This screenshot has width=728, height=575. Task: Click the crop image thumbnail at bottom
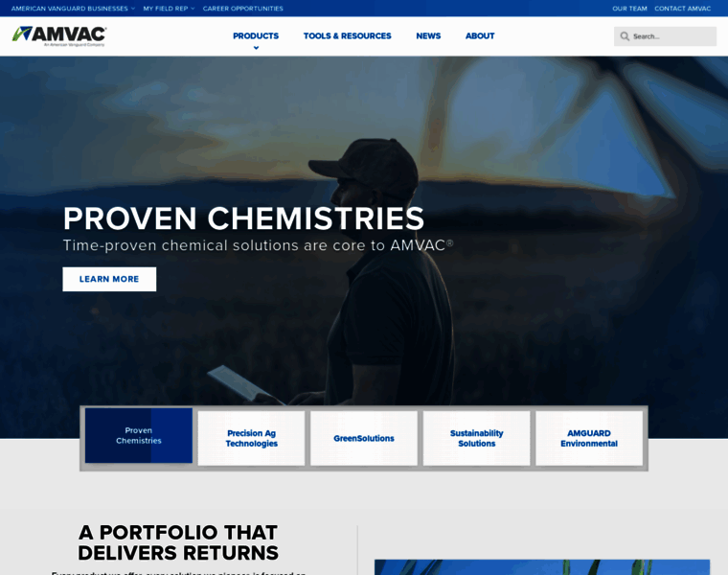point(542,567)
